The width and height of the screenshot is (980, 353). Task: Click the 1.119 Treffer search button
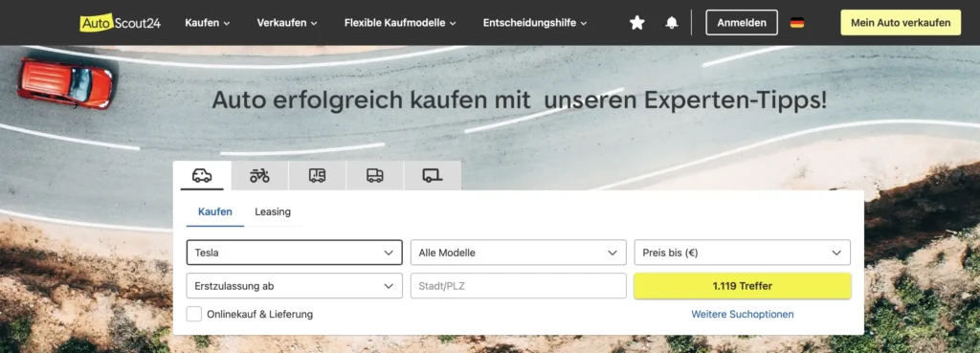tap(743, 286)
